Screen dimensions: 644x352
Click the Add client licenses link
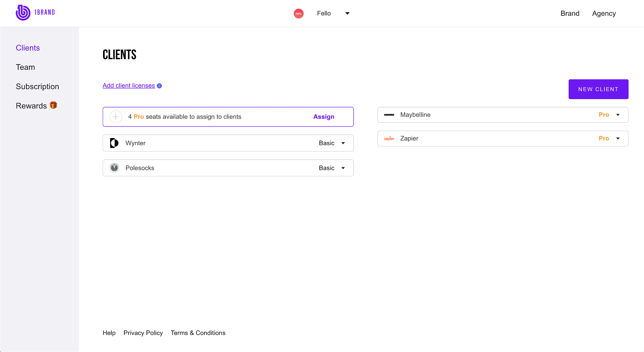(128, 86)
